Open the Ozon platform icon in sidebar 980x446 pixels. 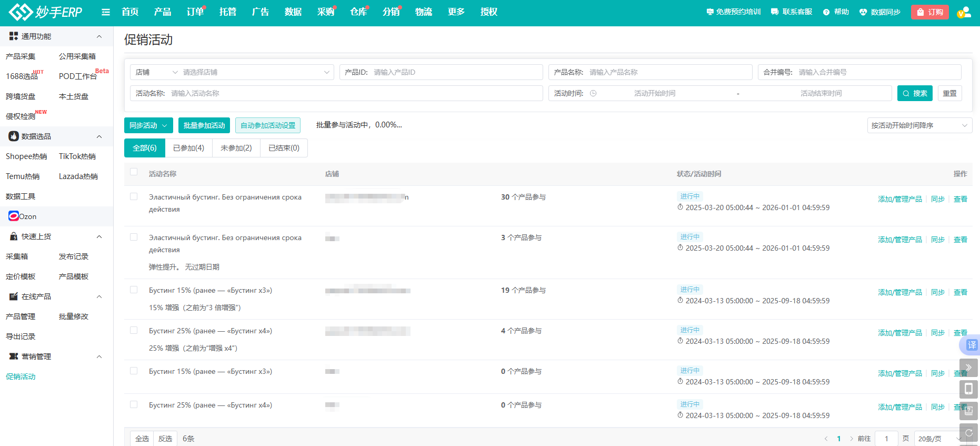tap(14, 216)
